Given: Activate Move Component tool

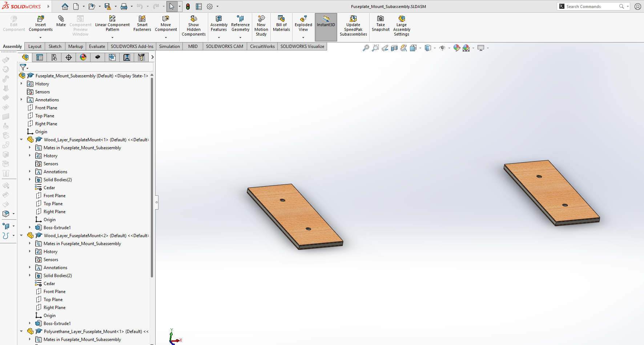Looking at the screenshot, I should [166, 24].
